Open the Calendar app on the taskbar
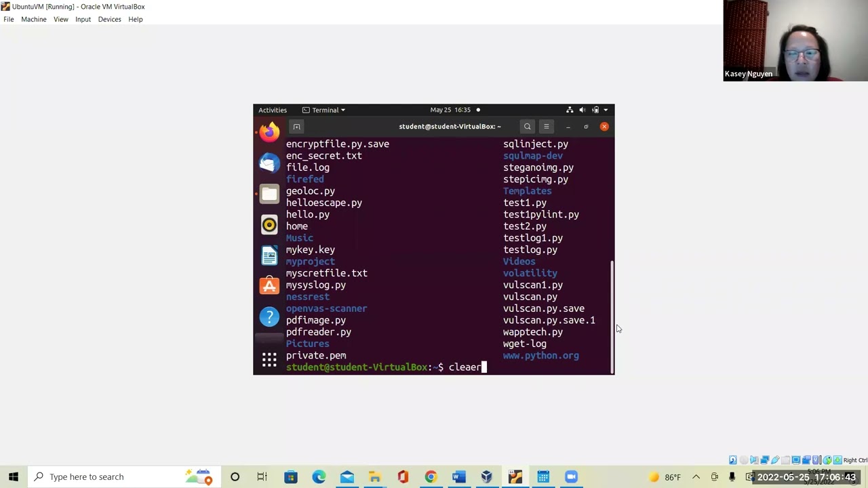The image size is (868, 488). click(543, 476)
